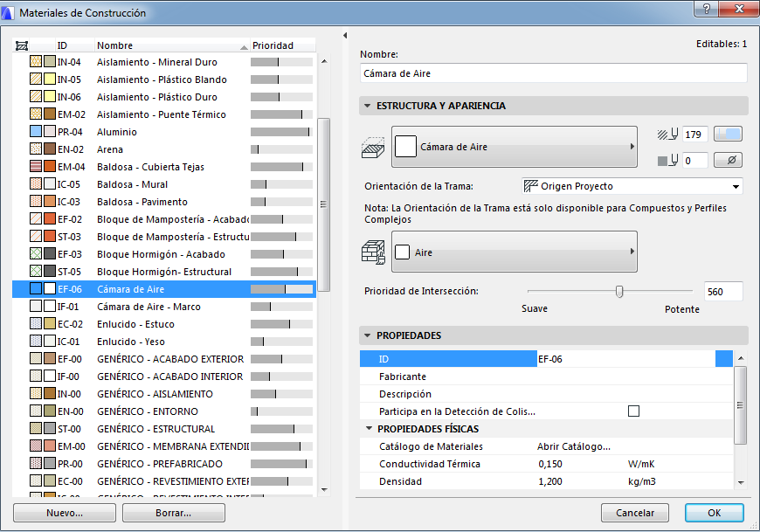Viewport: 760px width, 532px height.
Task: Select the GENÉRICO - ACABADO INTERIOR row
Action: 164,377
